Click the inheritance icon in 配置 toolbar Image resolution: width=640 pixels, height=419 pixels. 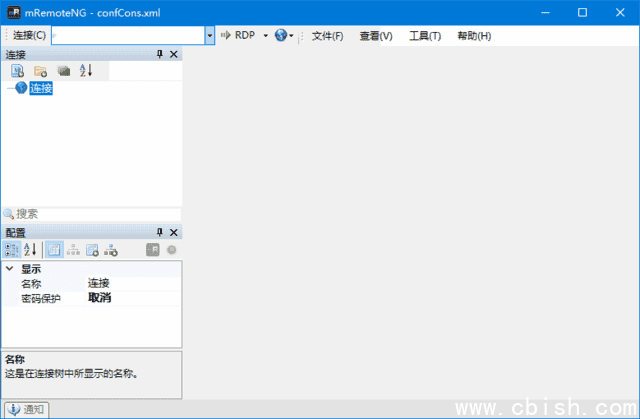73,250
